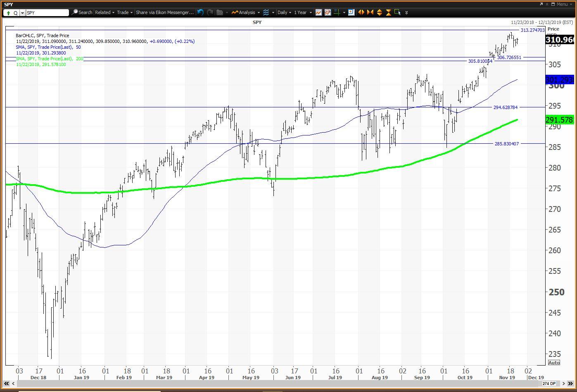
Task: Click the Price axis header label
Action: coord(553,29)
